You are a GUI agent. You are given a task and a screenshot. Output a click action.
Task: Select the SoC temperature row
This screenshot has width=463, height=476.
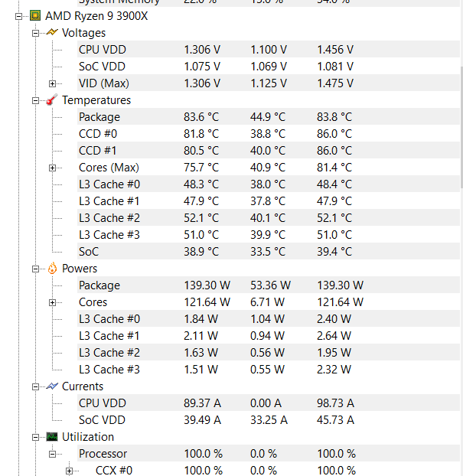pyautogui.click(x=269, y=251)
